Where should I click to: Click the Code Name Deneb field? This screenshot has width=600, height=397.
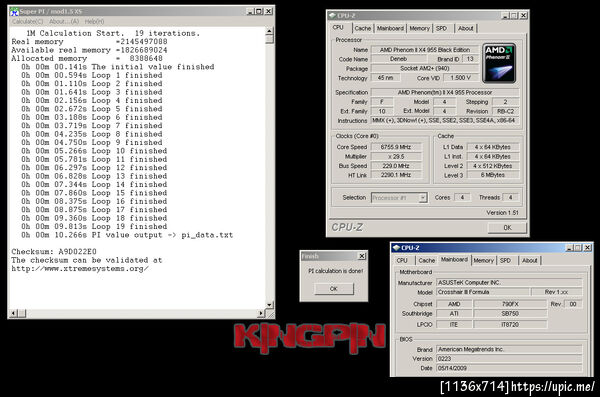398,59
